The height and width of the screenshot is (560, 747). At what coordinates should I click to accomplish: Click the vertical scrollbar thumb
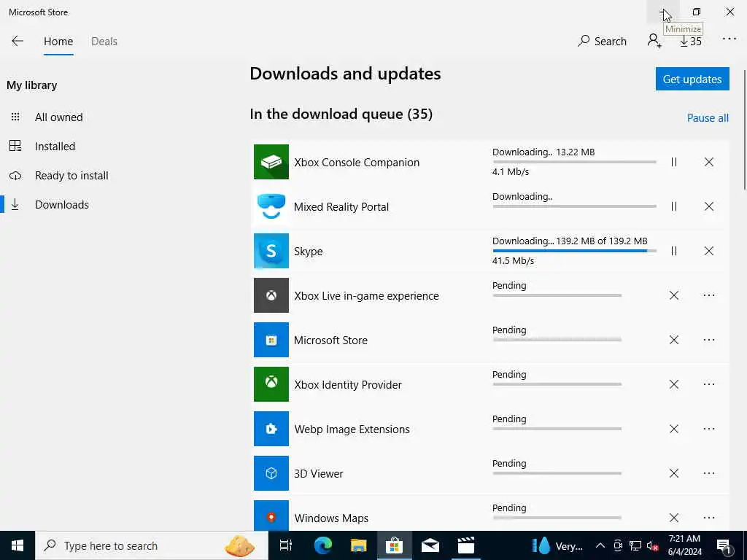pyautogui.click(x=743, y=130)
